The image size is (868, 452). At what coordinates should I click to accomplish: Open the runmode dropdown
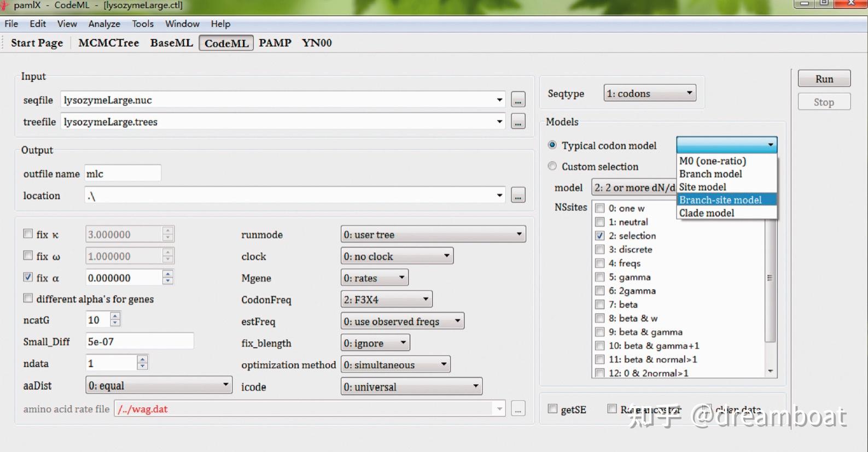tap(433, 234)
